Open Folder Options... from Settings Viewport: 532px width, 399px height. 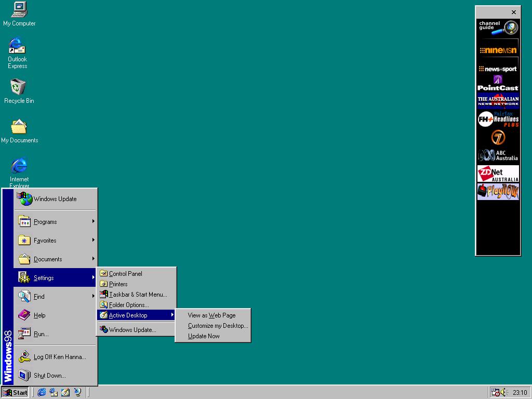[137, 304]
